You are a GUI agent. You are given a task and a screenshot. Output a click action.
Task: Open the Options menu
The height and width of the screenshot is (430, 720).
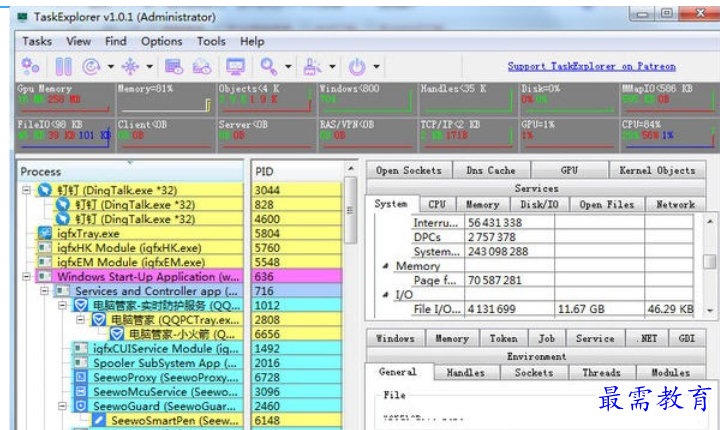click(161, 41)
